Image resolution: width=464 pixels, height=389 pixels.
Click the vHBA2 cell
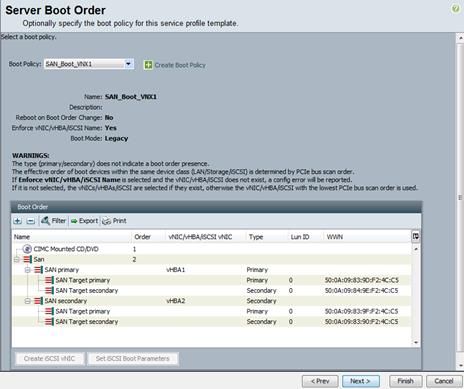(175, 301)
